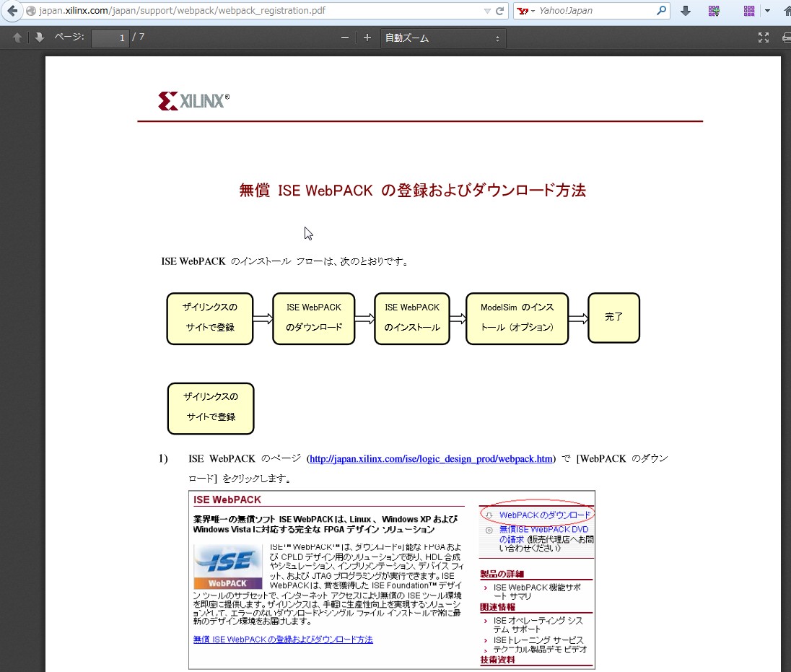
Task: Click first flow box ザイリンクスのサイトで登録
Action: [x=210, y=319]
